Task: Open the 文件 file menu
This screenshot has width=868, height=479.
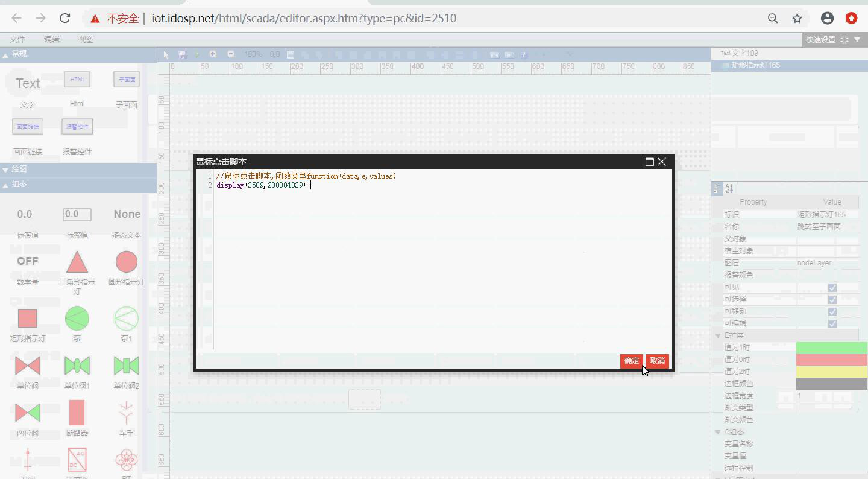Action: [17, 39]
